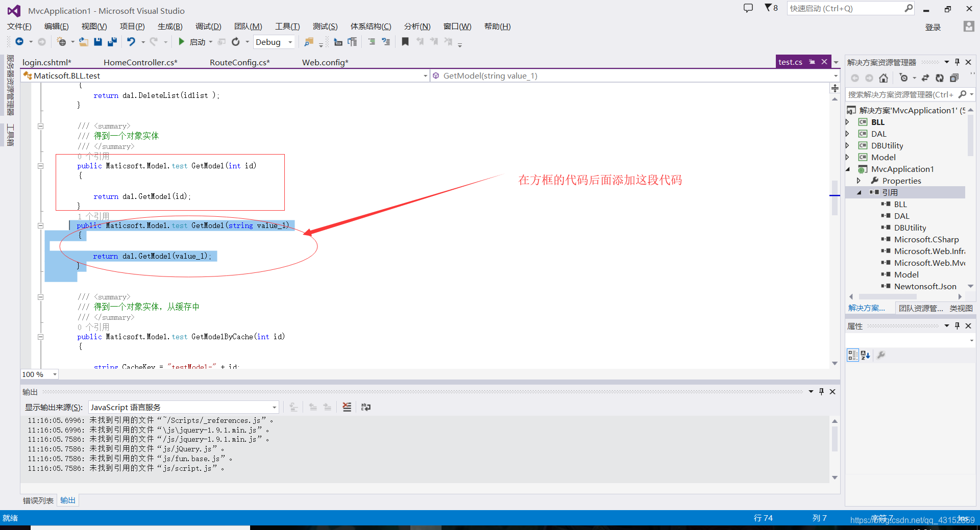Switch to the 错误列表 bottom tab
Screen dimensions: 980x530
(x=38, y=500)
